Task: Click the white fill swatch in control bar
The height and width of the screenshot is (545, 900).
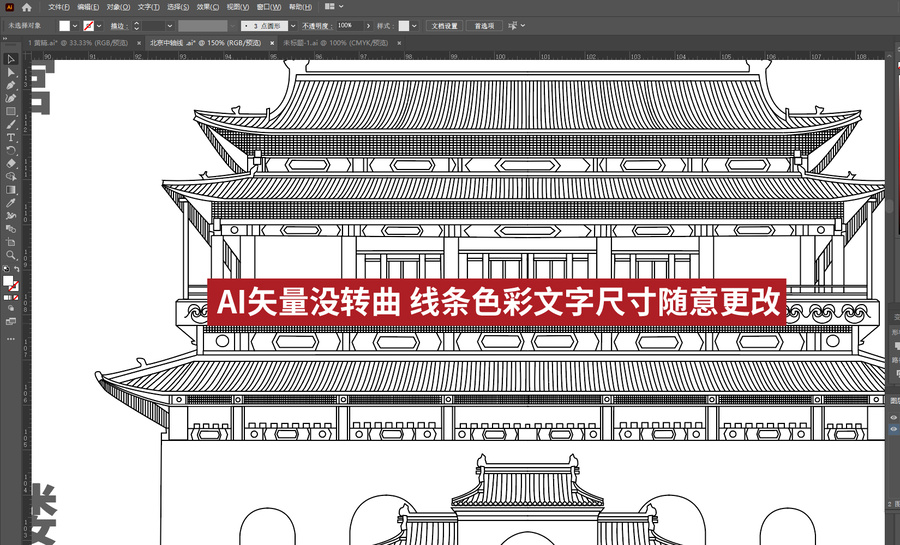Action: point(64,26)
